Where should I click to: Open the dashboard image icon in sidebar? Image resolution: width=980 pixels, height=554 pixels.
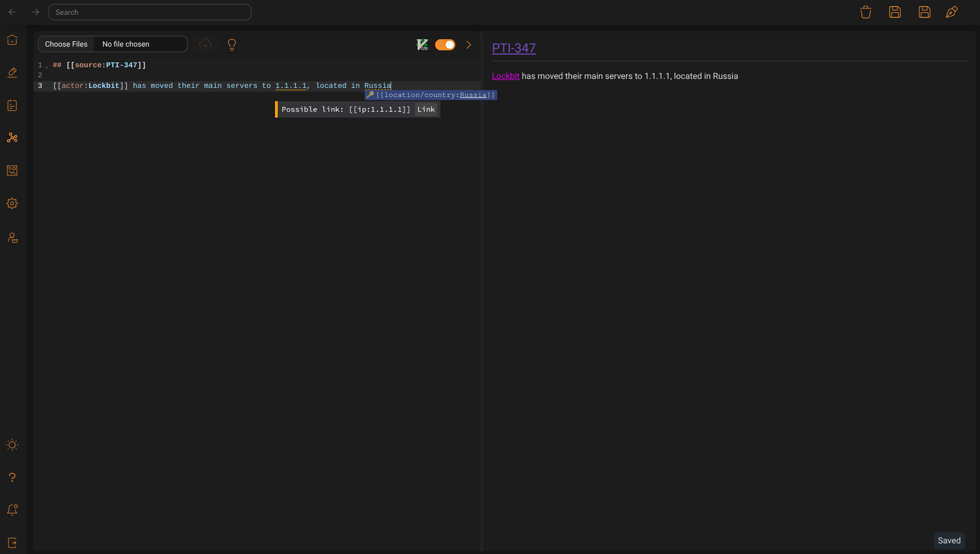[12, 171]
